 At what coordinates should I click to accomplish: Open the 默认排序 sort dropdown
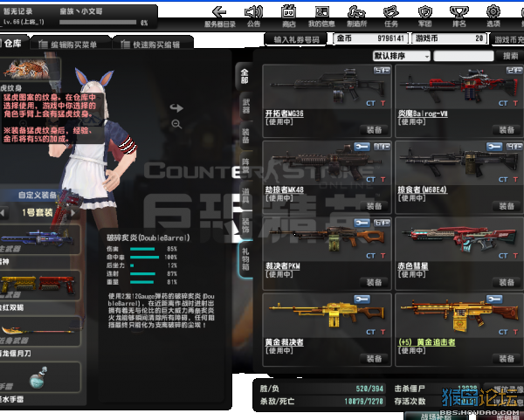coord(402,56)
